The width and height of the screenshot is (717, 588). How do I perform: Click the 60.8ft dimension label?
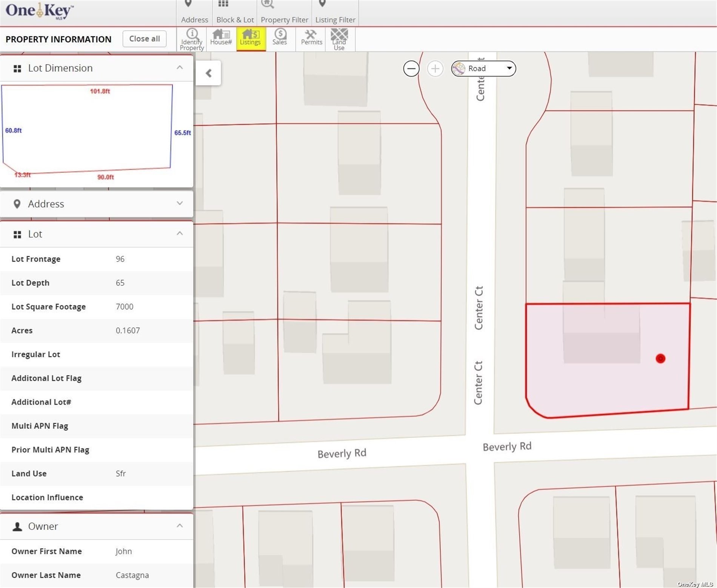(13, 130)
